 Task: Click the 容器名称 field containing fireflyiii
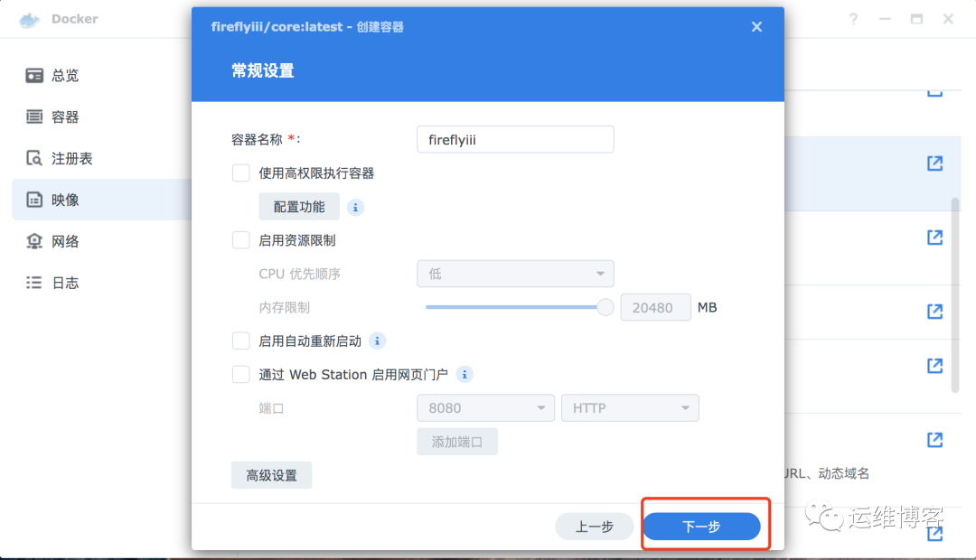click(x=515, y=139)
